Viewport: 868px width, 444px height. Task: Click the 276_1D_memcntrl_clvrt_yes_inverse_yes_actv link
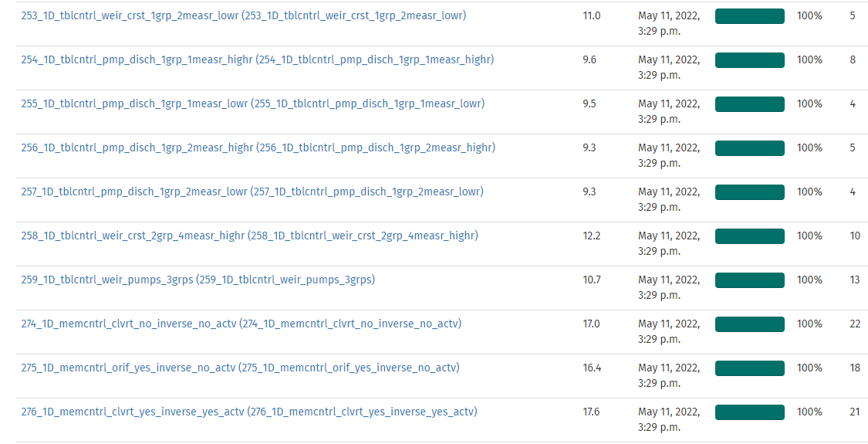(x=248, y=412)
